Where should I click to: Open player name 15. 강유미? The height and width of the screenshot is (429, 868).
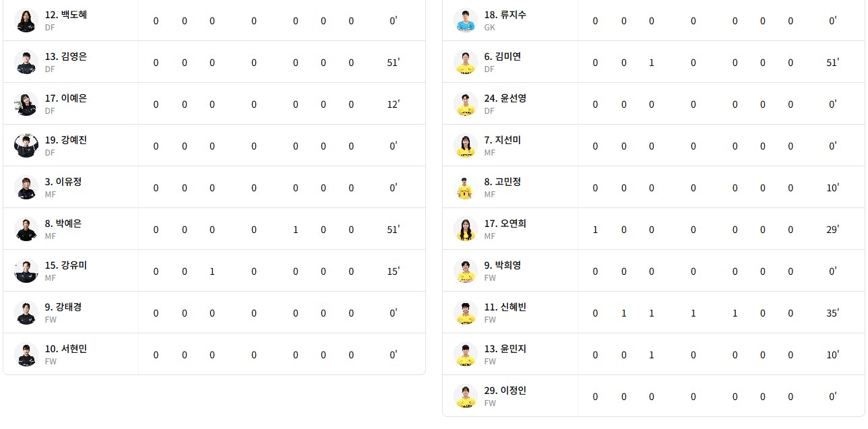click(x=66, y=265)
